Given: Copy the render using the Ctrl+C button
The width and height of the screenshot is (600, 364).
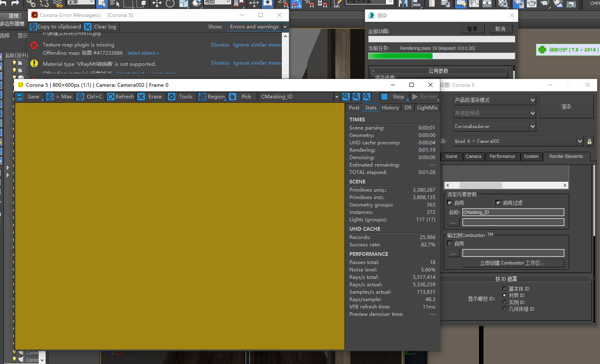Looking at the screenshot, I should click(89, 97).
